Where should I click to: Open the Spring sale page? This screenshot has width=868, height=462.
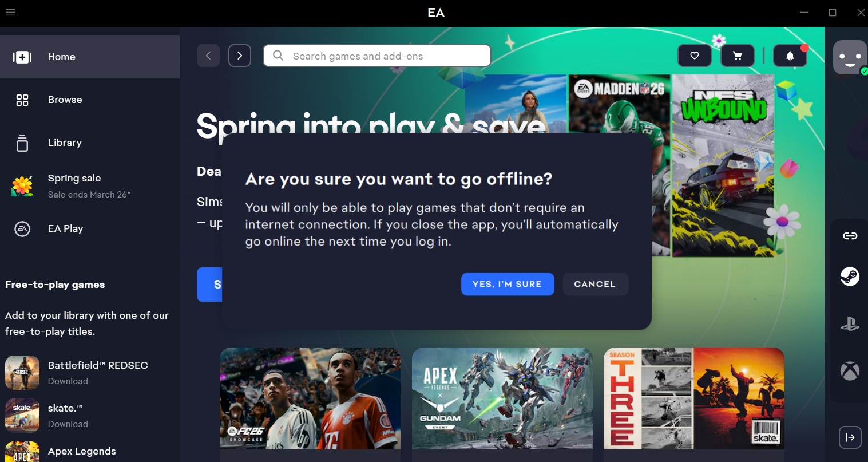(90, 185)
